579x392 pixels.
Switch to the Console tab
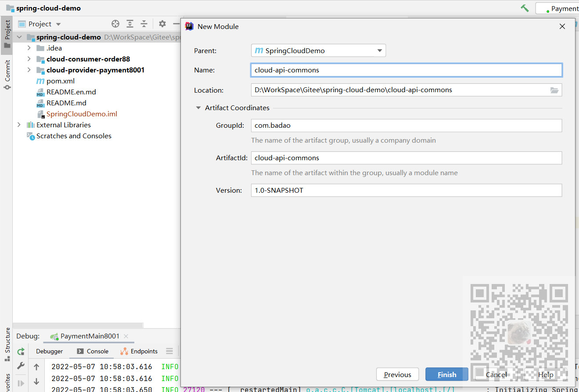93,351
